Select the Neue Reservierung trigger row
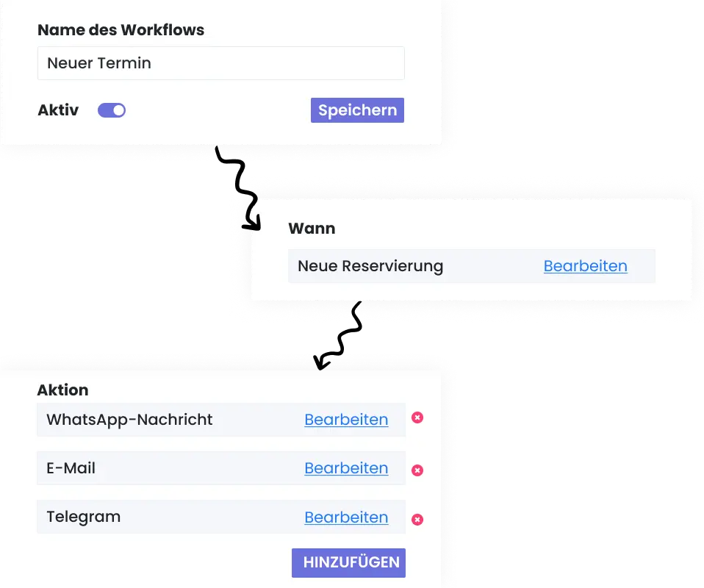Screen dimensions: 704x588 (x=370, y=266)
